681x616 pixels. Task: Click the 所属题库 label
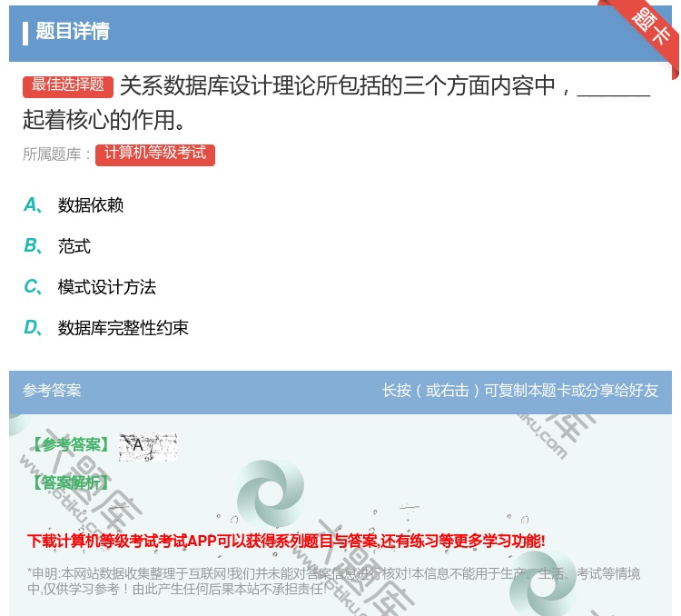tap(56, 154)
